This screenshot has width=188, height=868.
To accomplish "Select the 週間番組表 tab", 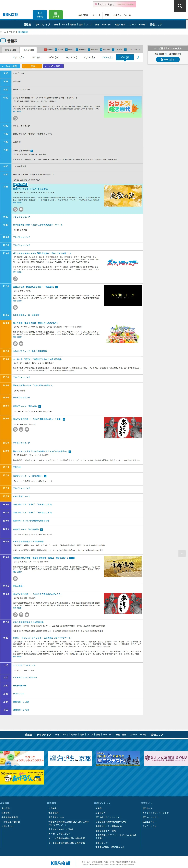I will click(10, 50).
